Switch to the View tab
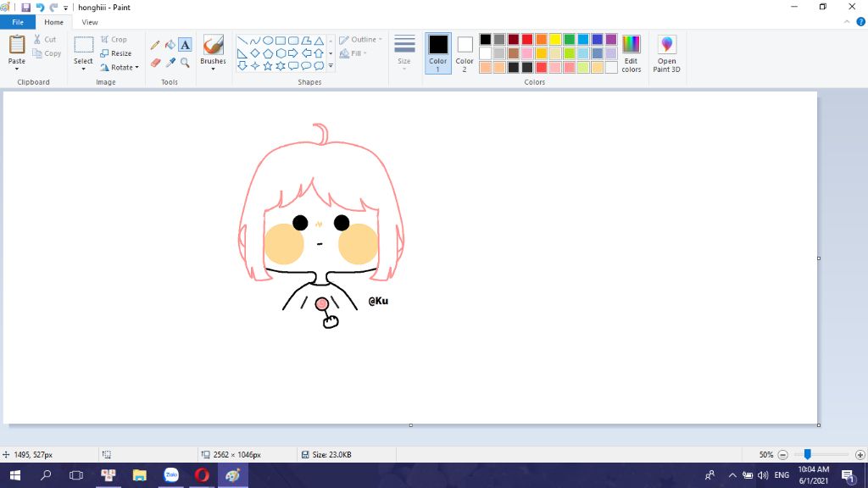The image size is (868, 488). click(x=90, y=22)
